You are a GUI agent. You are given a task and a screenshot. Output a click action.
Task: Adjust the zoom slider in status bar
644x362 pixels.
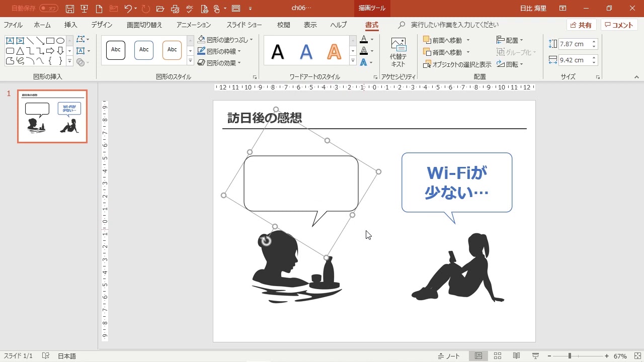point(570,356)
